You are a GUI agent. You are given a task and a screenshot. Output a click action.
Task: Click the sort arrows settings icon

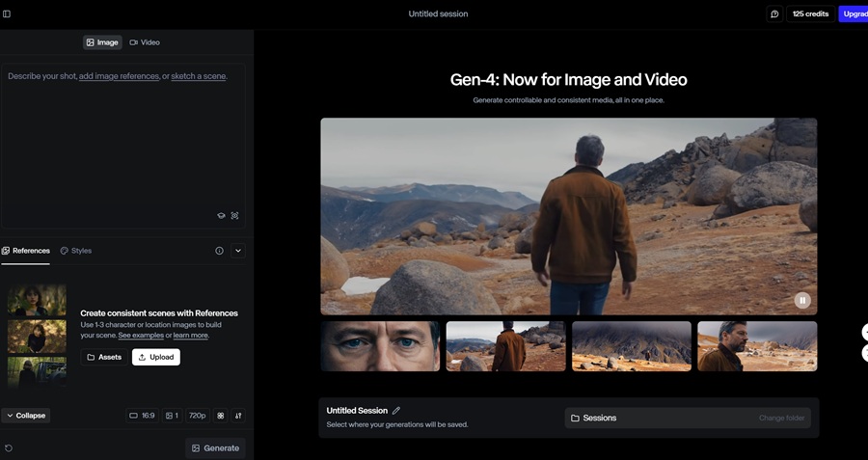point(238,416)
